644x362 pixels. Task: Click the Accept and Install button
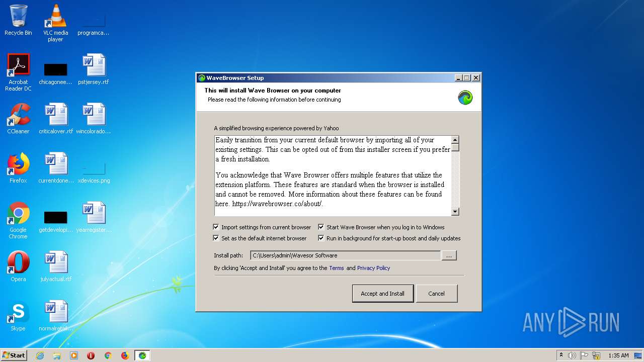tap(383, 294)
